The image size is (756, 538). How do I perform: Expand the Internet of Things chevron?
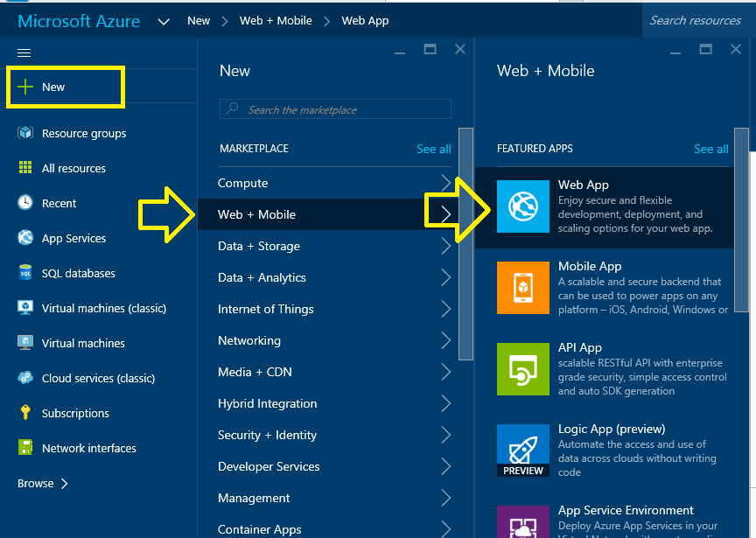446,309
